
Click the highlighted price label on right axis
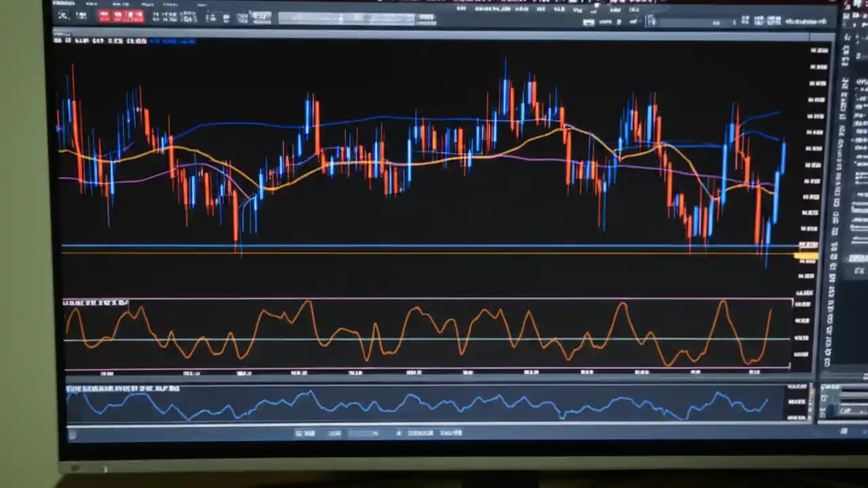point(806,256)
